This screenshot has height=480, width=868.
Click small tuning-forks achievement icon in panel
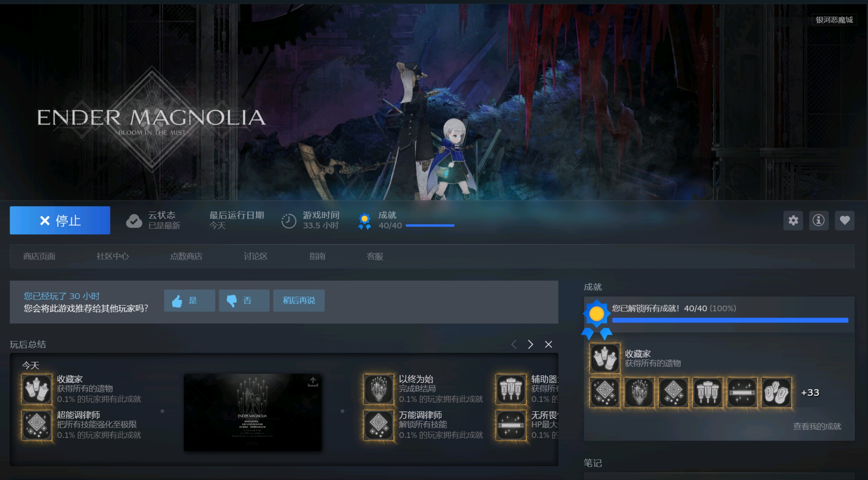point(708,392)
